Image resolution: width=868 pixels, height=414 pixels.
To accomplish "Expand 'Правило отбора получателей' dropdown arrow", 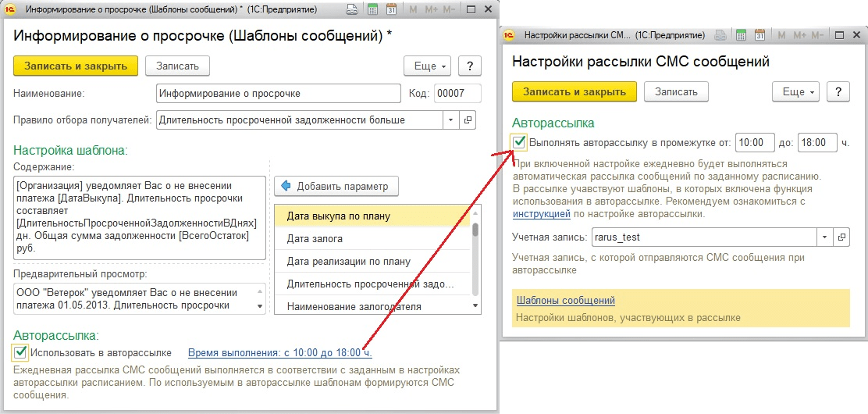I will pyautogui.click(x=450, y=120).
